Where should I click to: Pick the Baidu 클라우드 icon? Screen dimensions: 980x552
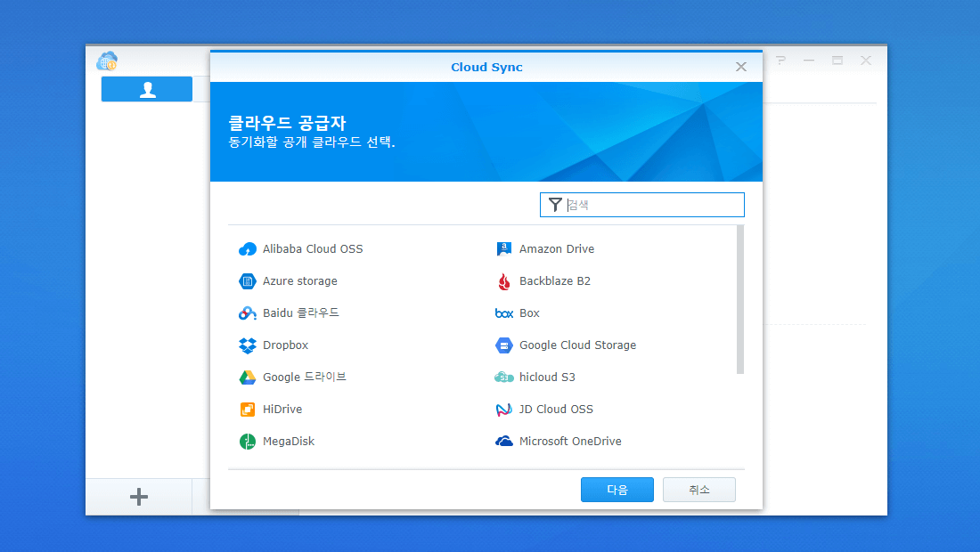point(248,313)
